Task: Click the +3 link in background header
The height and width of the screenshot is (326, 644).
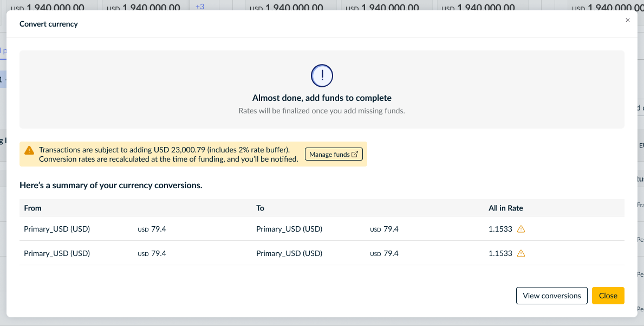Action: click(x=200, y=7)
